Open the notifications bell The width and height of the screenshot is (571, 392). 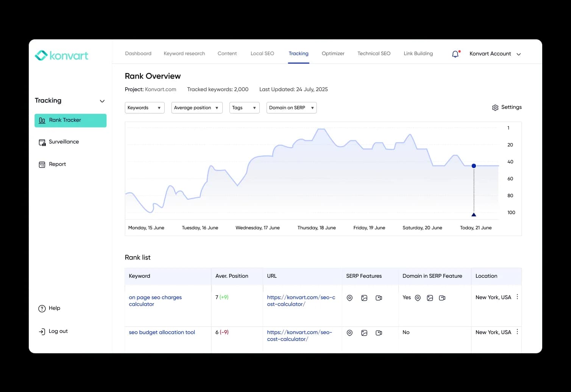pos(456,54)
